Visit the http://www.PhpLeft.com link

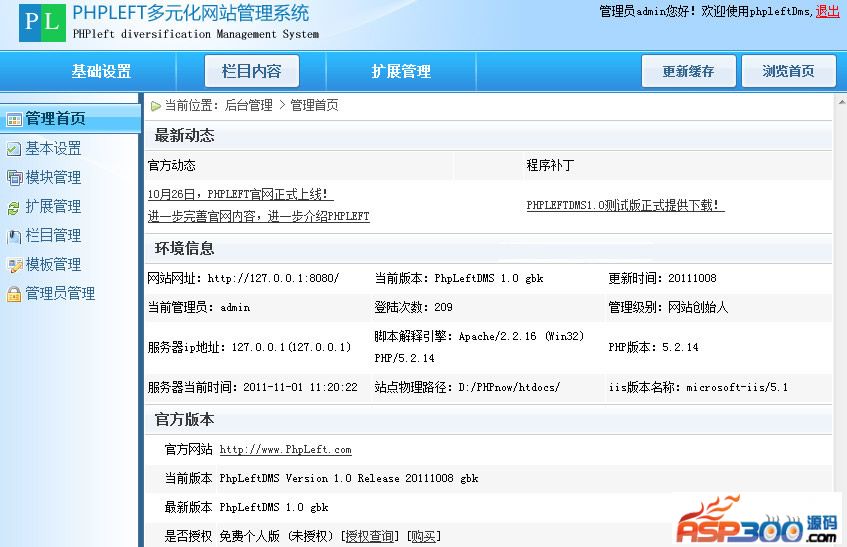(x=285, y=450)
